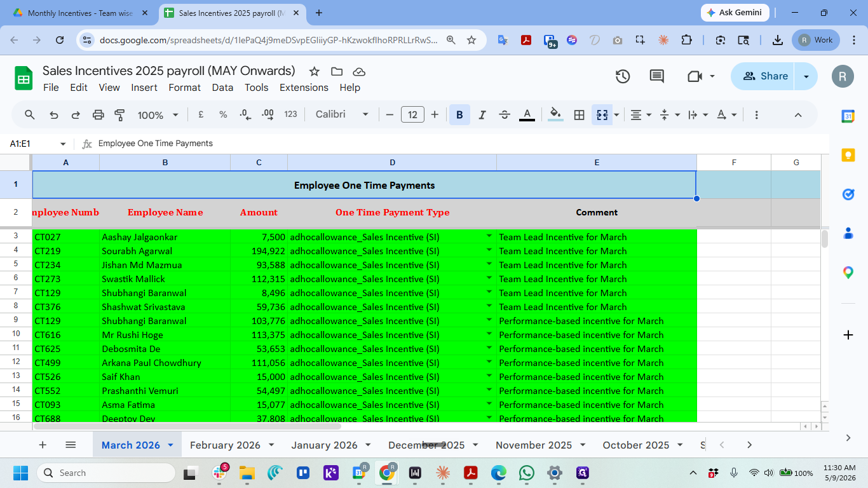Decrease decimal places
Image resolution: width=868 pixels, height=488 pixels.
[245, 114]
